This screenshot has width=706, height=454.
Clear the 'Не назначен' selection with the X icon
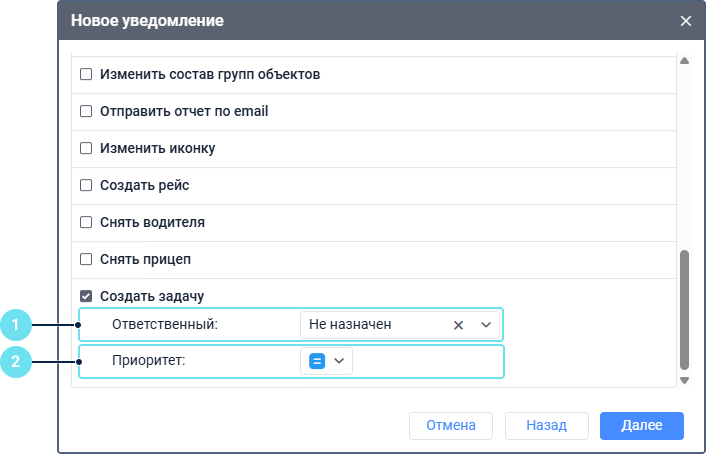[x=458, y=325]
